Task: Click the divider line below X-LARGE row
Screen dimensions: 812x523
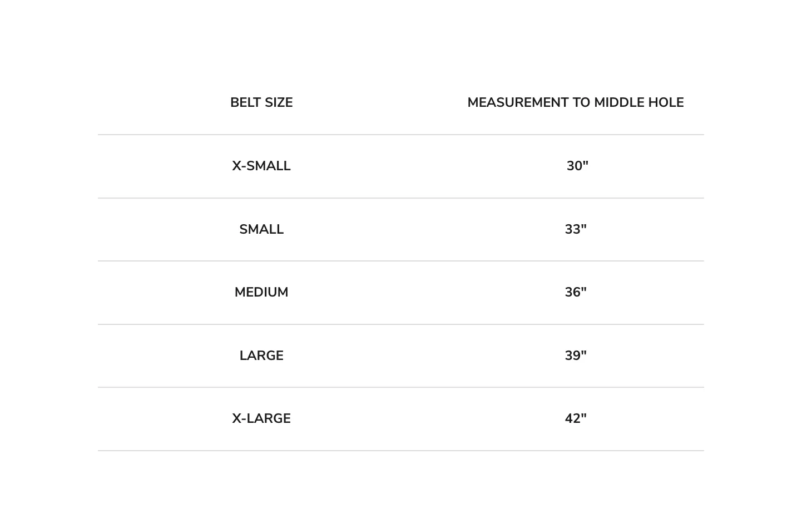Action: [401, 451]
